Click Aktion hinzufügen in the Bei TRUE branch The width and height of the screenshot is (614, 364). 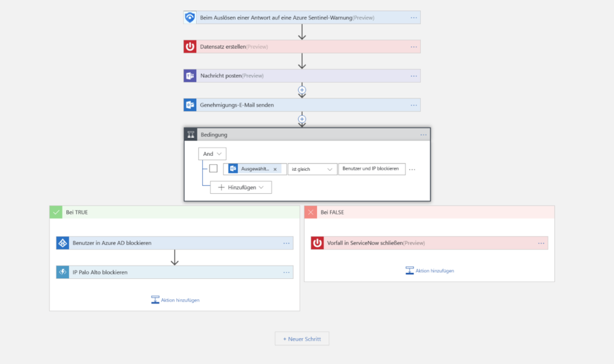[176, 300]
